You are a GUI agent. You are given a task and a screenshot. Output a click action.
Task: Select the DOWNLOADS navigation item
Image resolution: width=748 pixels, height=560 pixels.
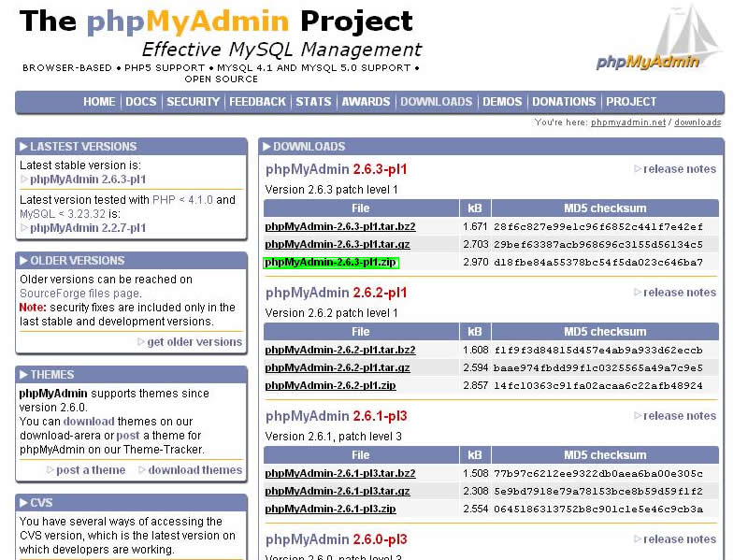tap(436, 102)
